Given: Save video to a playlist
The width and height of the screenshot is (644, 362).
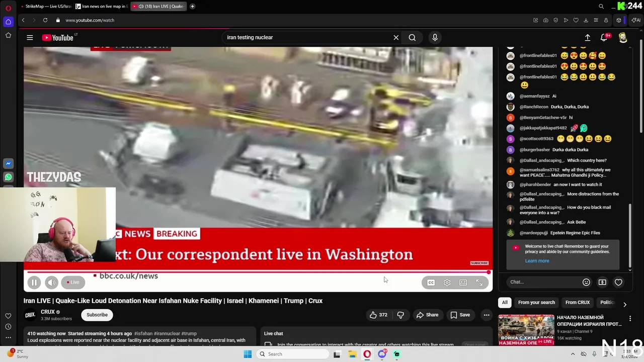Looking at the screenshot, I should pyautogui.click(x=460, y=315).
